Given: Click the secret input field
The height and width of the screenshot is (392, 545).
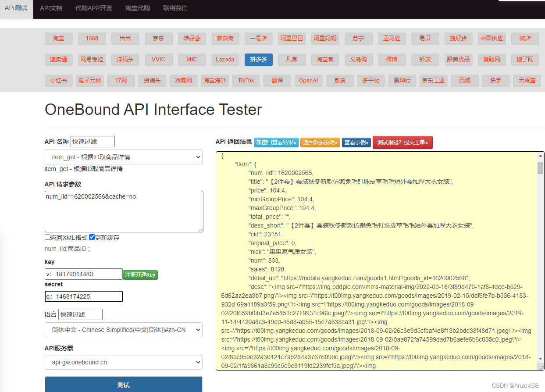Looking at the screenshot, I should (84, 296).
